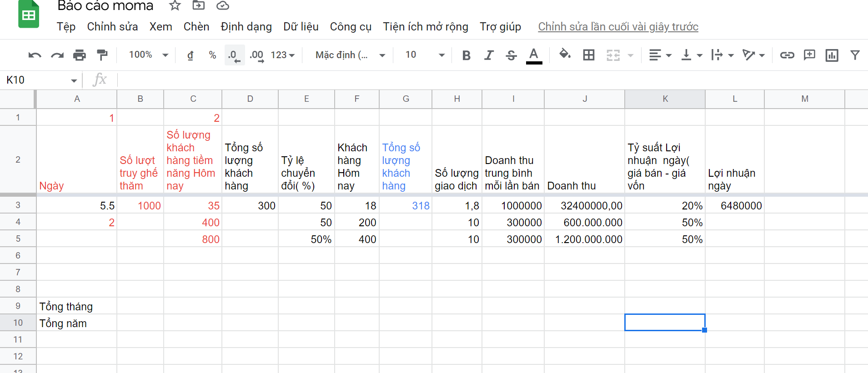Viewport: 868px width, 373px height.
Task: Select the Paint format roller icon
Action: (x=102, y=55)
